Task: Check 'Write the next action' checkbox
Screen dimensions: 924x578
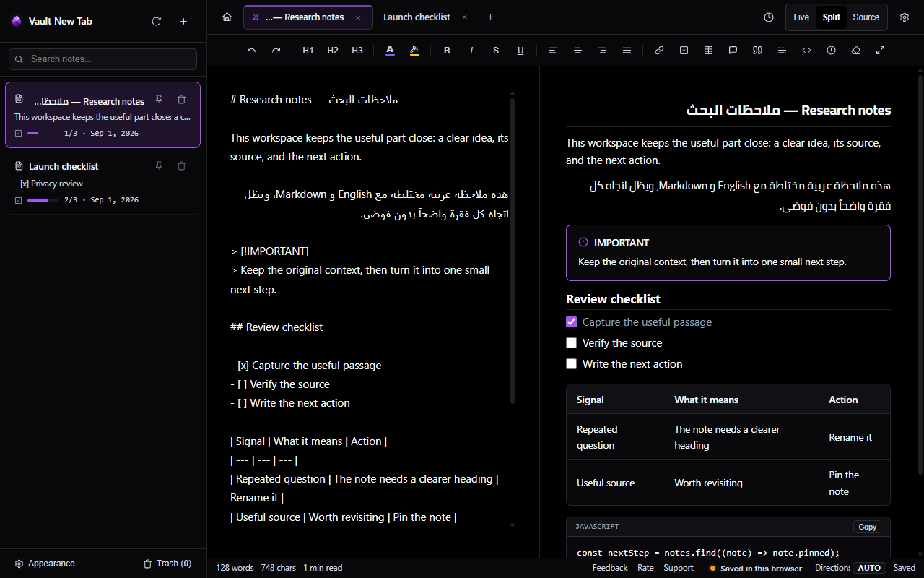Action: pos(572,364)
